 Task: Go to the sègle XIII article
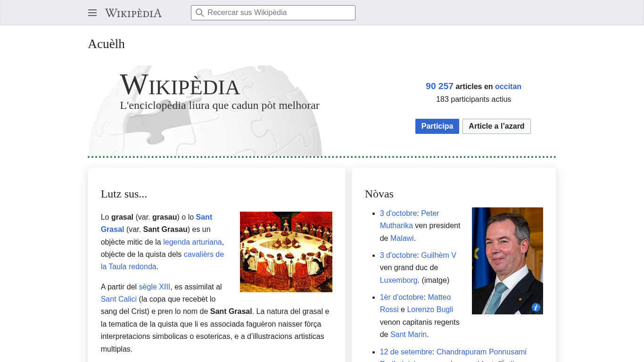point(154,287)
